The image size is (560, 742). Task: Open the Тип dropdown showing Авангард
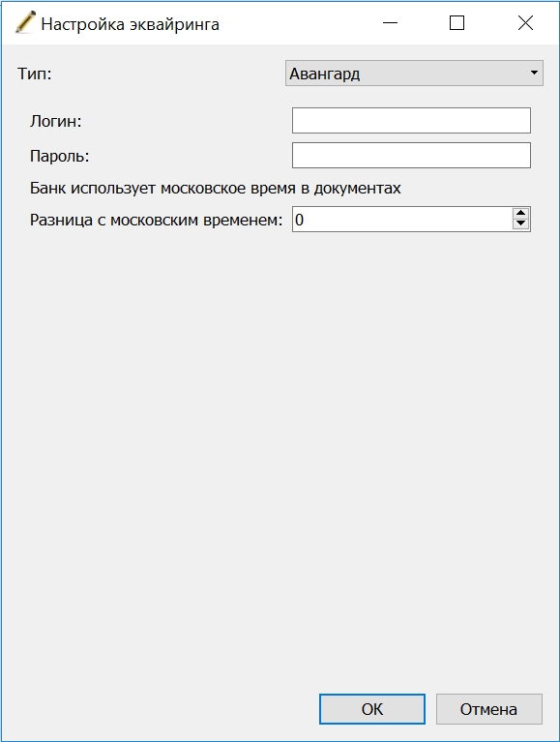pos(414,74)
